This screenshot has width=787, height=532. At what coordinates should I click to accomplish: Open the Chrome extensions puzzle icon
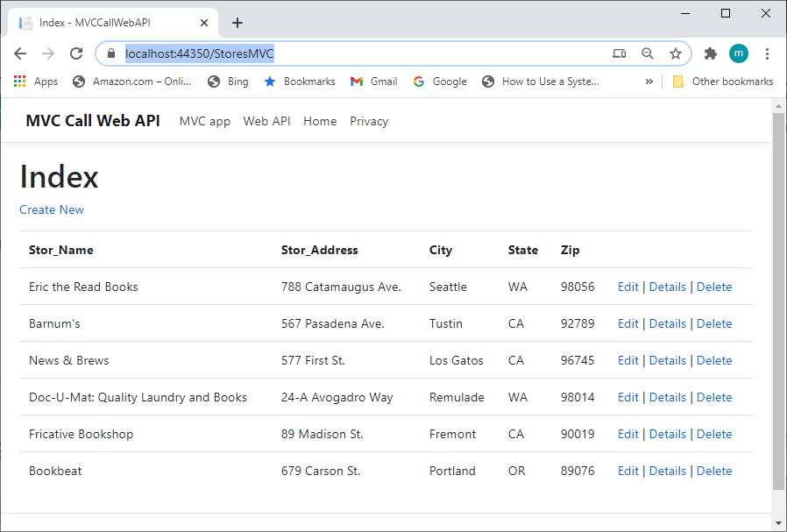710,53
